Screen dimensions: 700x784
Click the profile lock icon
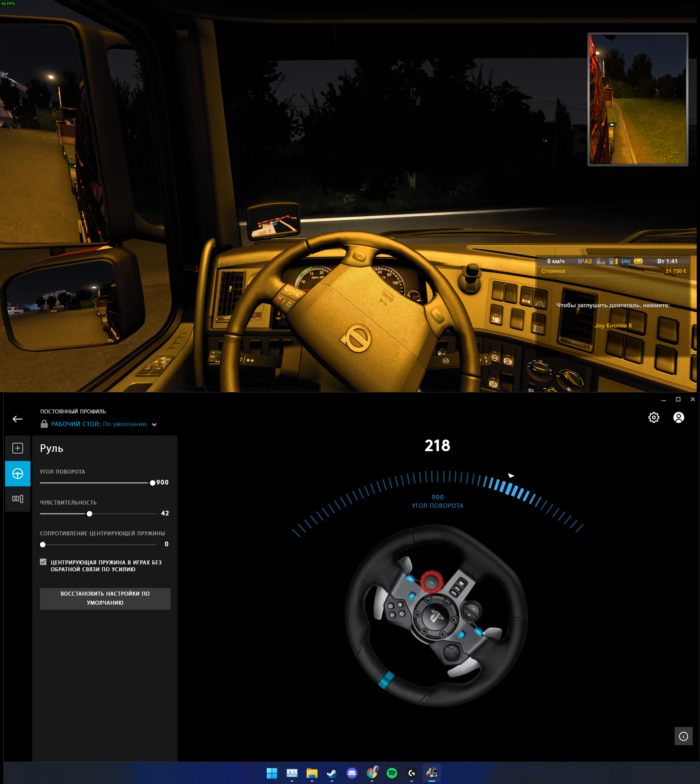pyautogui.click(x=44, y=424)
